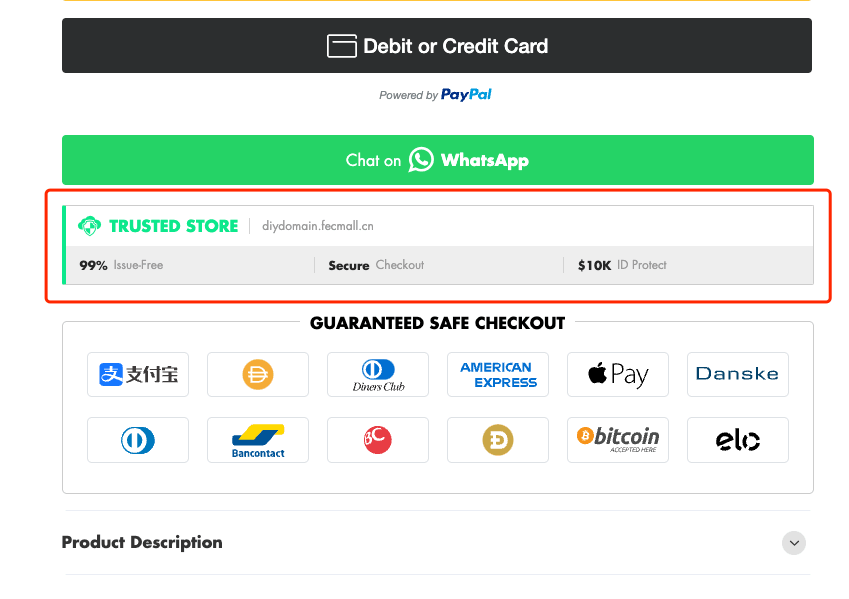Click the Alipay payment icon
849x599 pixels.
pyautogui.click(x=138, y=375)
